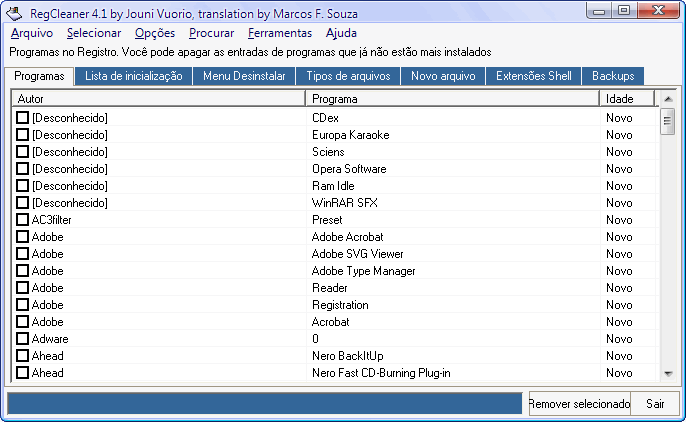Check the Adware entry checkbox

pos(22,339)
